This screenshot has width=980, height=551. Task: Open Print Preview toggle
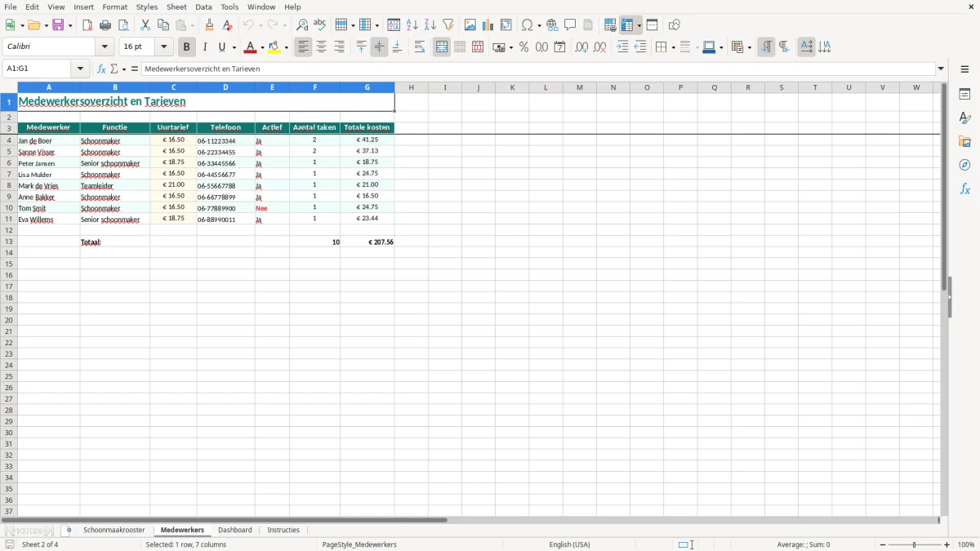coord(123,25)
